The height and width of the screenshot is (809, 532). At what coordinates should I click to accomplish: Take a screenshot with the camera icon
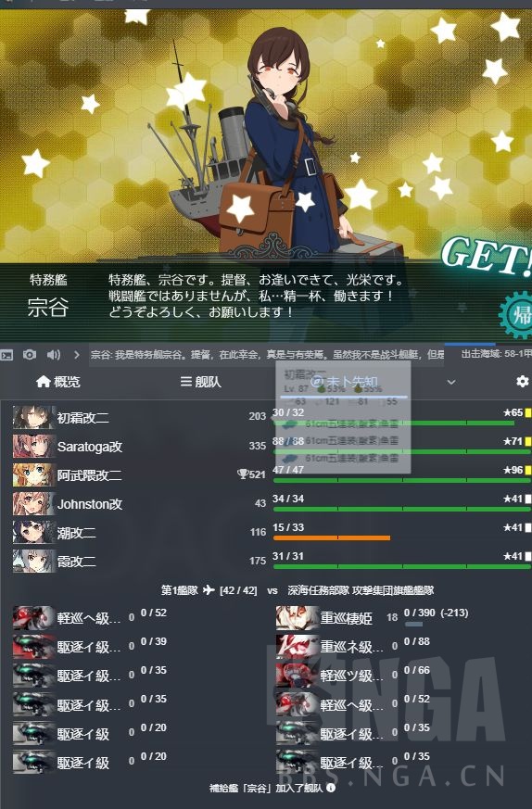pos(30,354)
